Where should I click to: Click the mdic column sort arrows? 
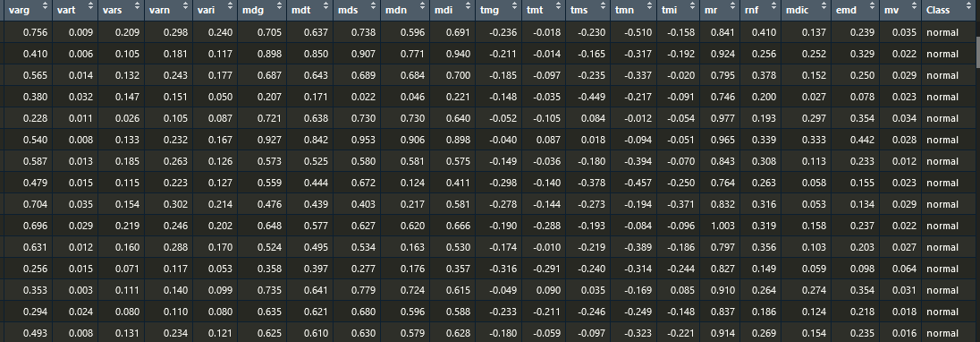coord(824,5)
